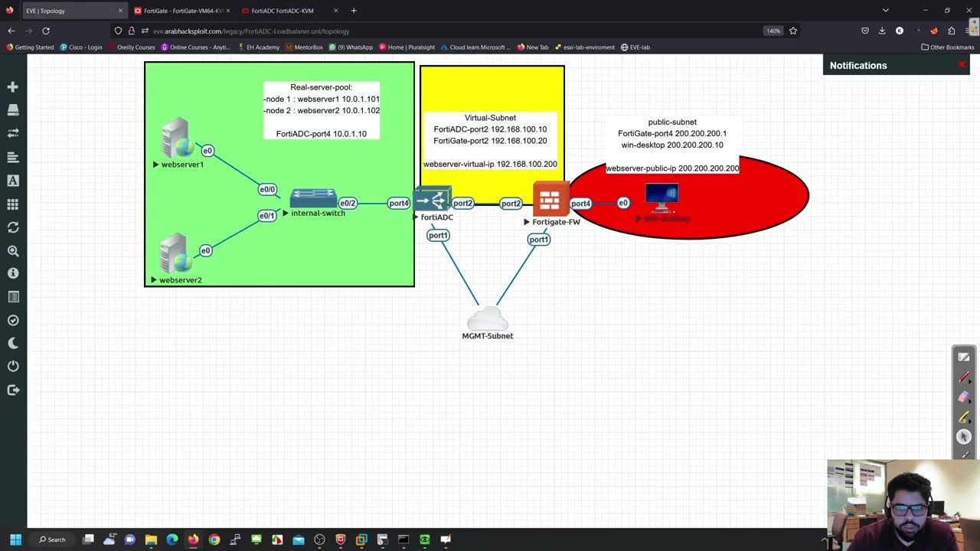
Task: Open Windows Start menu
Action: (15, 540)
